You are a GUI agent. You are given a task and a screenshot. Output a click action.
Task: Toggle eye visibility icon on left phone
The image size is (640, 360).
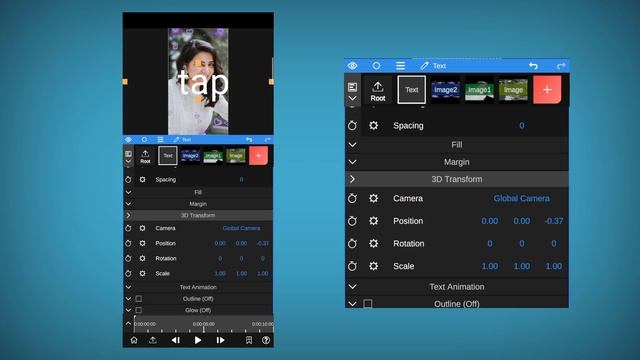[129, 140]
